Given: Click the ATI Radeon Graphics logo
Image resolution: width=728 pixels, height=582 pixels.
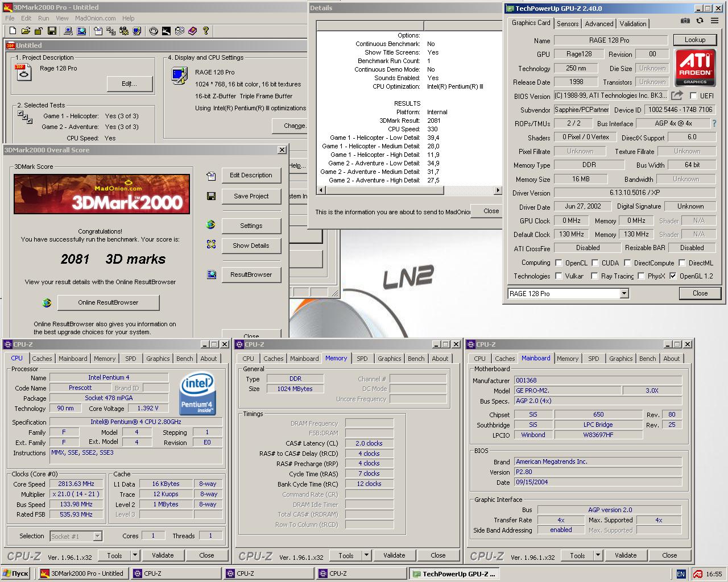Looking at the screenshot, I should (x=694, y=68).
